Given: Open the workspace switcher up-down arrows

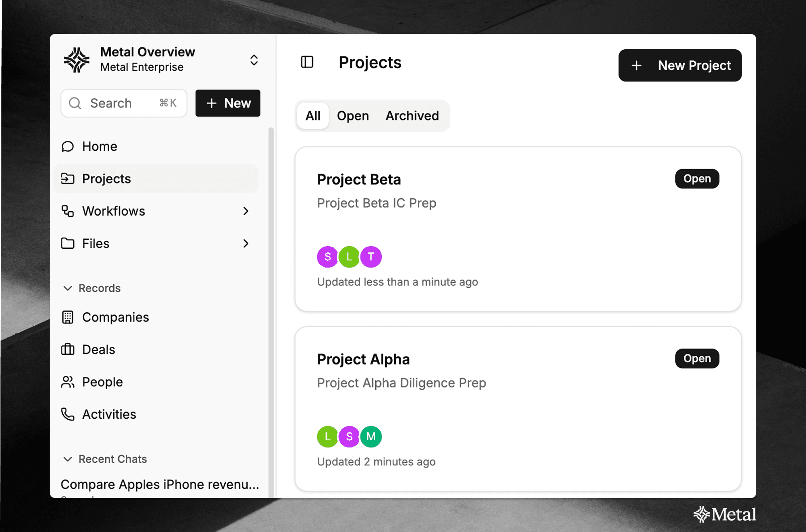Looking at the screenshot, I should [x=254, y=60].
